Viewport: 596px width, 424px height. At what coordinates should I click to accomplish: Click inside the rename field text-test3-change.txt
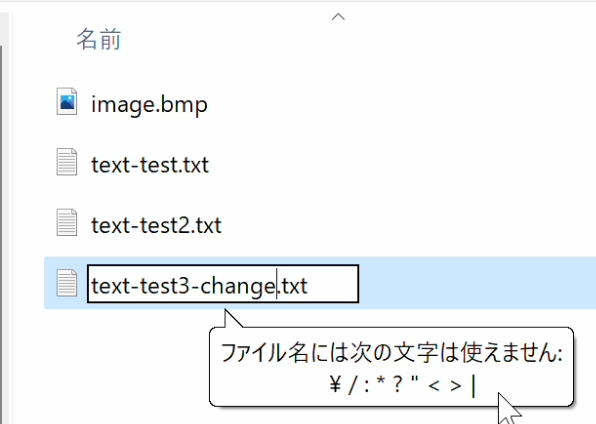[x=223, y=284]
